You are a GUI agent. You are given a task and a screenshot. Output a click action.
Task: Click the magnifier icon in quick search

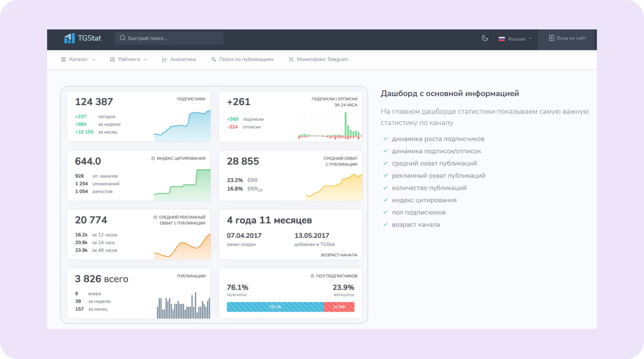(x=122, y=38)
